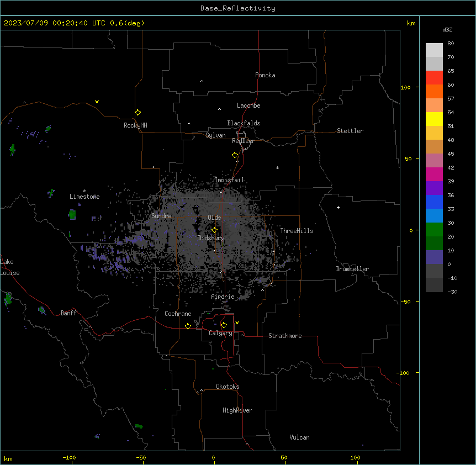This screenshot has width=476, height=465.
Task: Click the -100 tick label on bottom axis
Action: click(69, 457)
